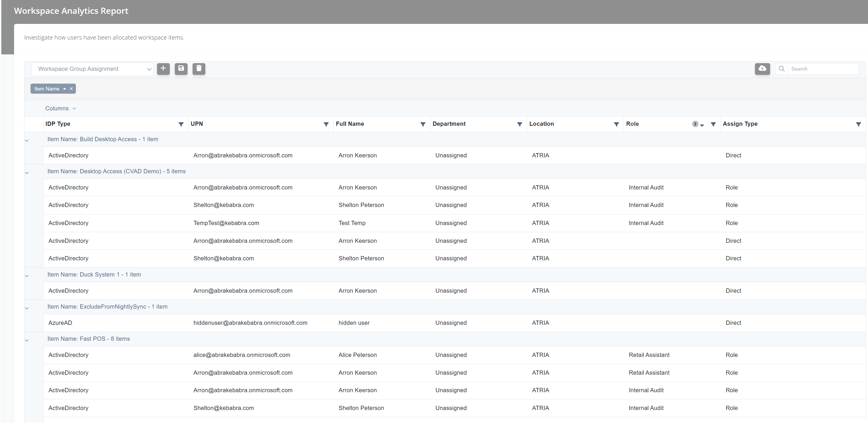Click the cloud download export icon
Screen dimensions: 868x423
click(x=762, y=69)
